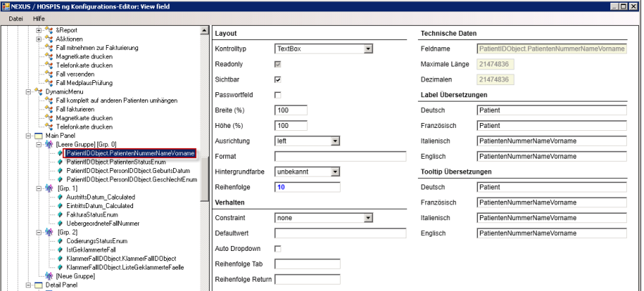
Task: Toggle the Sichtbar checkbox
Action: 278,79
